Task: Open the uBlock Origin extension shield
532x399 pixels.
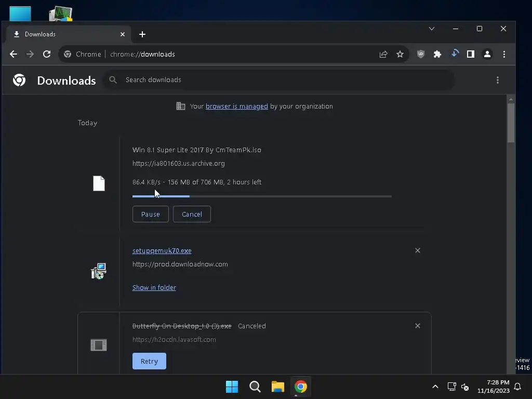Action: click(421, 54)
